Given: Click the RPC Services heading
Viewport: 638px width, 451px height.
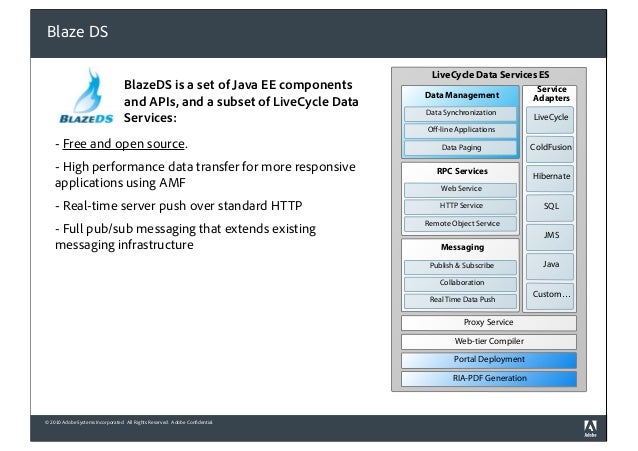Looking at the screenshot, I should (462, 171).
